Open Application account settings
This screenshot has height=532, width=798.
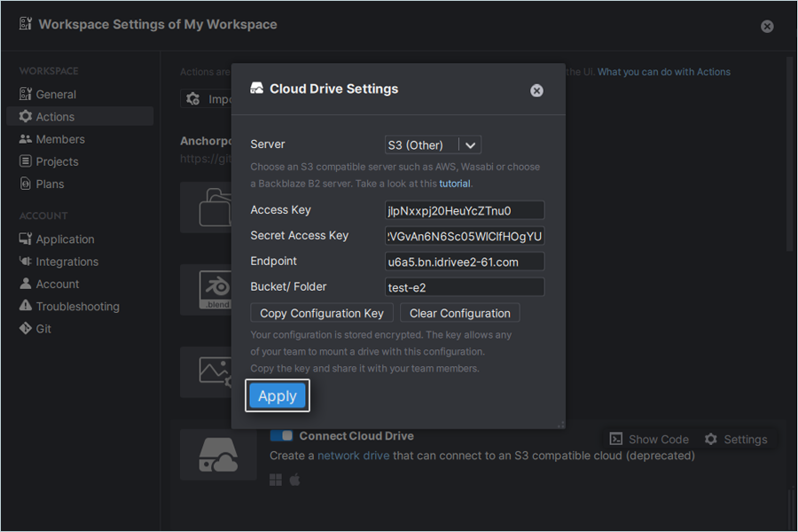(x=80, y=239)
